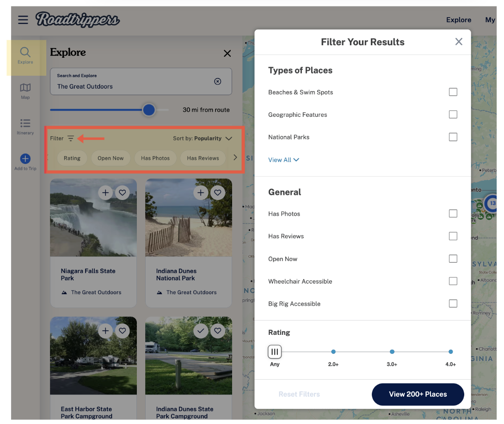Expand View All types of places
The height and width of the screenshot is (424, 504).
click(x=283, y=160)
